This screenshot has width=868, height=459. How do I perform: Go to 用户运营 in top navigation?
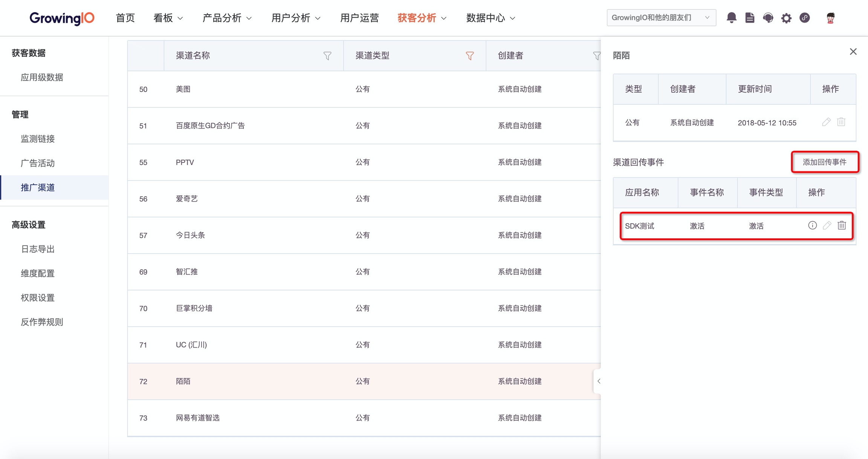click(x=359, y=18)
